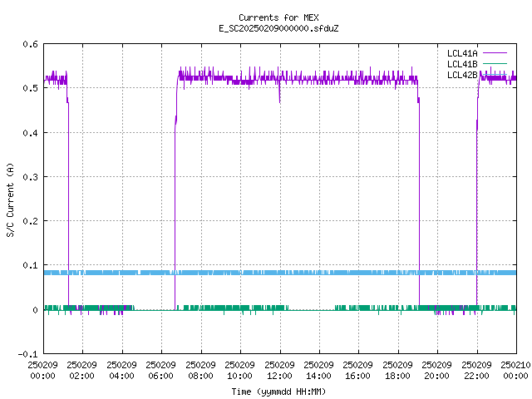Click the 250209 18:00 x-axis tick label
This screenshot has width=532, height=399.
click(397, 370)
